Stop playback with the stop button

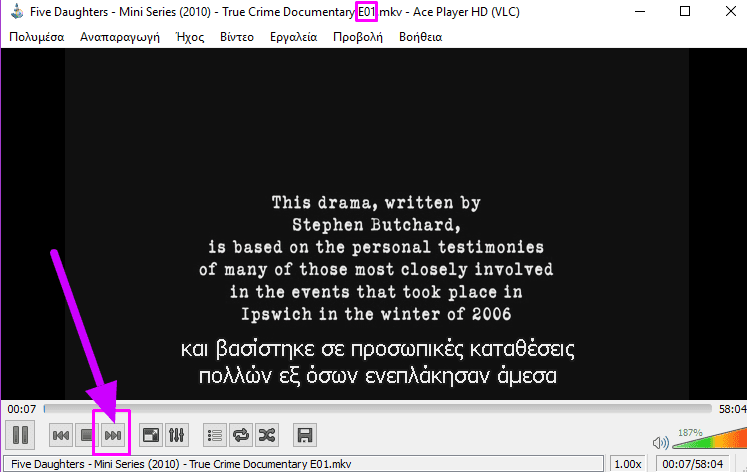point(87,435)
